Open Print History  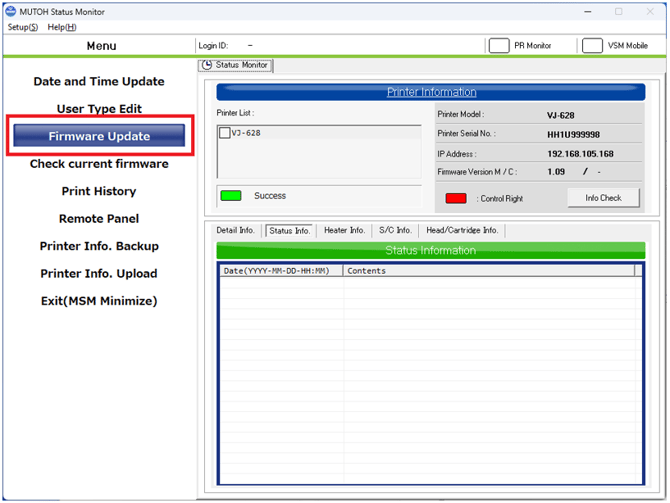pyautogui.click(x=99, y=191)
